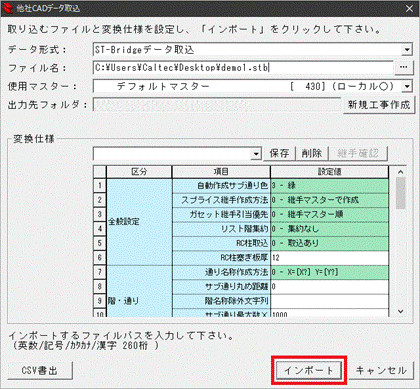Click the 自動作成サブ通り色 item cell
Image resolution: width=420 pixels, height=389 pixels.
[221, 185]
